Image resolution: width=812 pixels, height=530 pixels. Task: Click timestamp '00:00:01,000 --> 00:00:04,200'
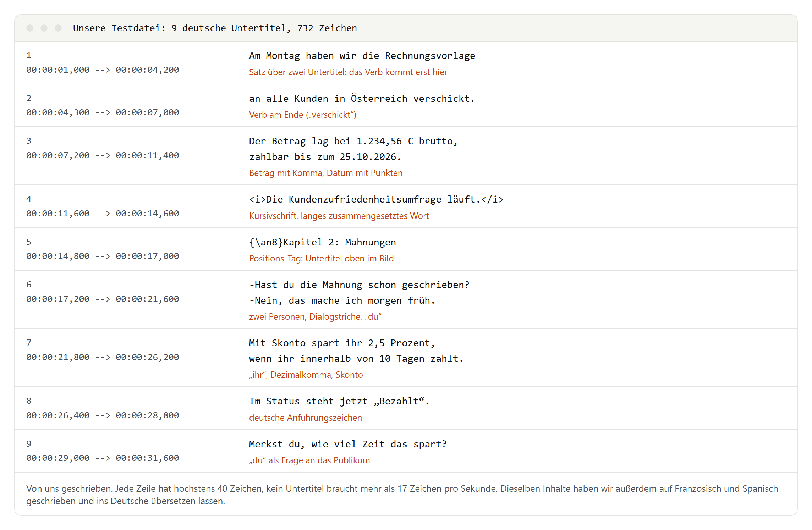click(103, 70)
